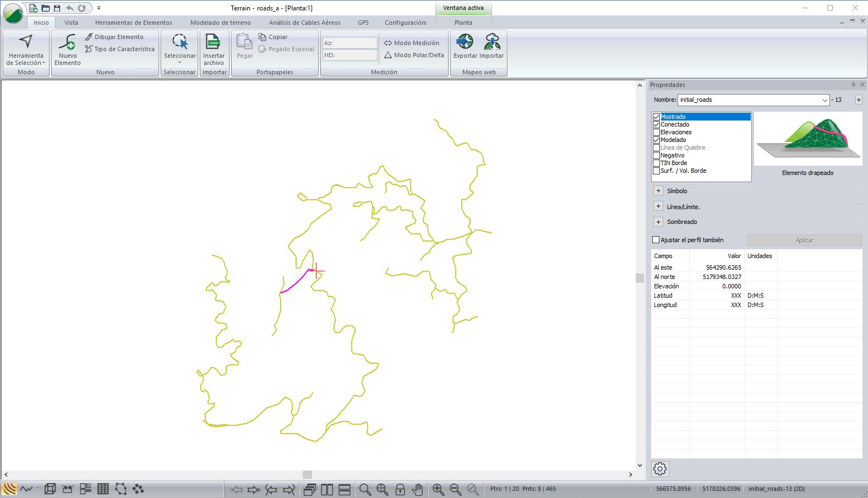868x498 pixels.
Task: Click the settings gear in Propiedades panel
Action: (x=660, y=469)
